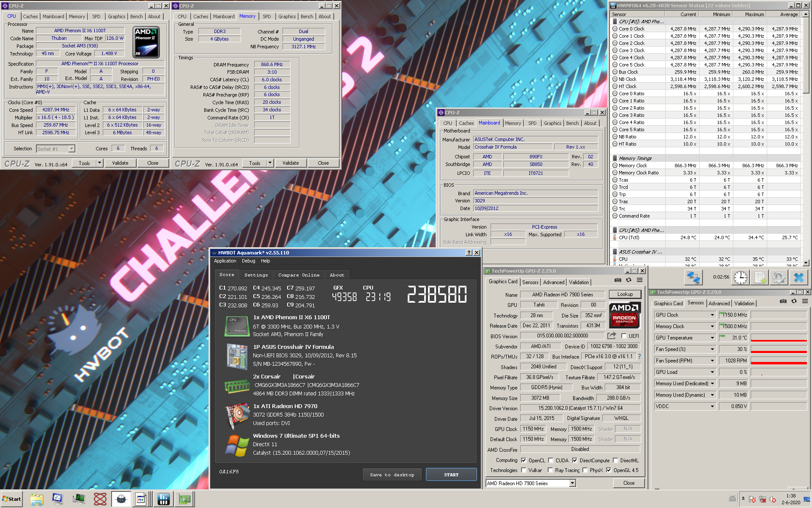Viewport: 812px width, 508px height.
Task: Open VDDC sensor dropdown
Action: point(712,406)
